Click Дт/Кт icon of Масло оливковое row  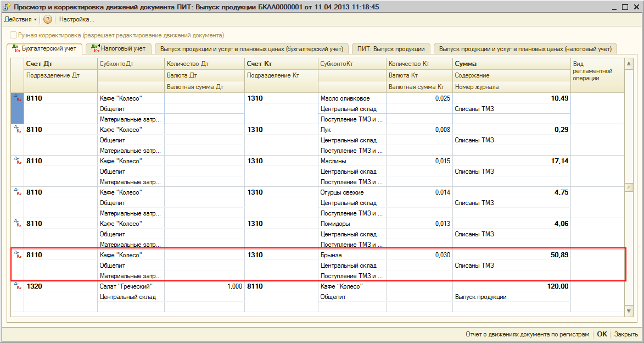click(x=18, y=98)
